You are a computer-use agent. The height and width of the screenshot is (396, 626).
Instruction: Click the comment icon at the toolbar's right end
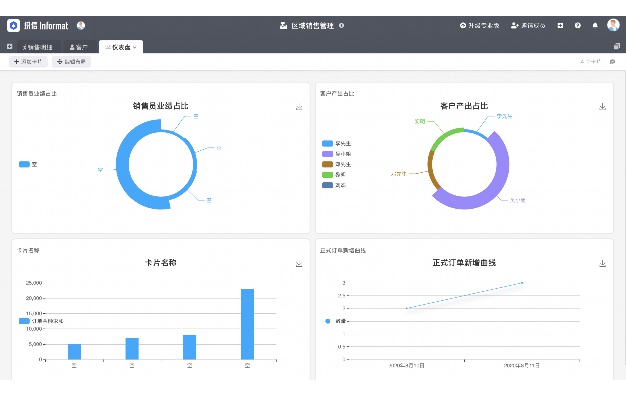612,61
